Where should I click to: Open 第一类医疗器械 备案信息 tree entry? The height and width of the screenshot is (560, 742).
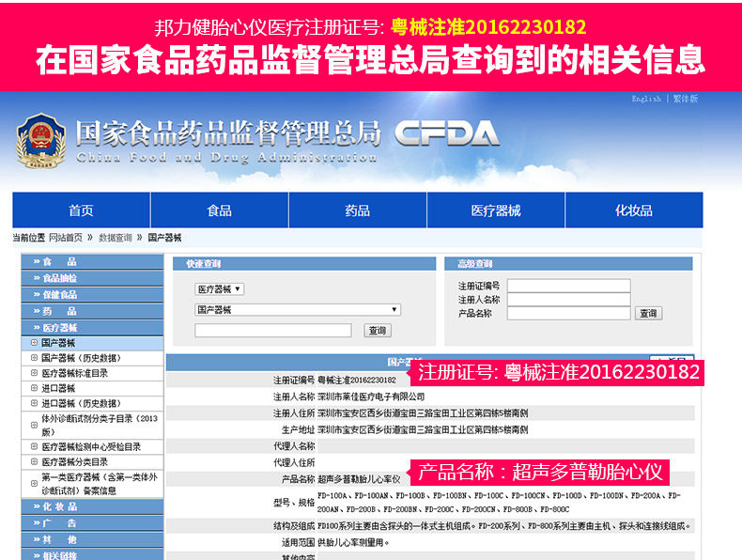(x=100, y=484)
